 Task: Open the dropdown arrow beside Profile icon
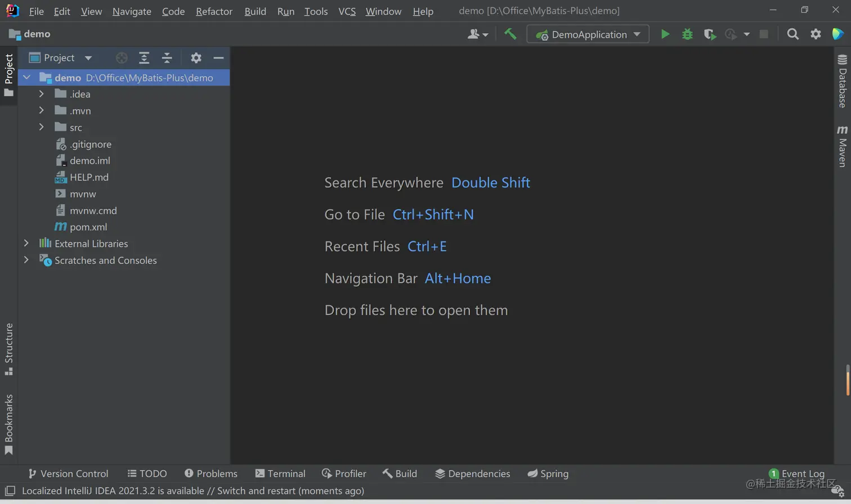(746, 34)
